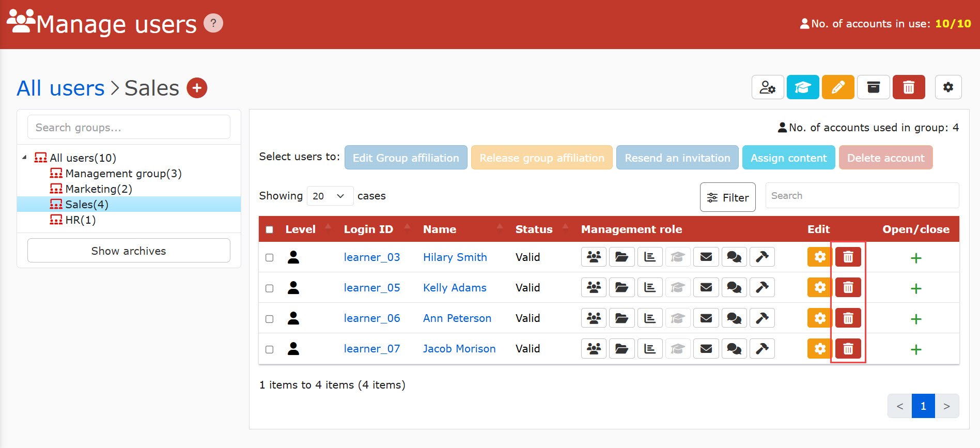Add a new group with plus icon

click(197, 88)
